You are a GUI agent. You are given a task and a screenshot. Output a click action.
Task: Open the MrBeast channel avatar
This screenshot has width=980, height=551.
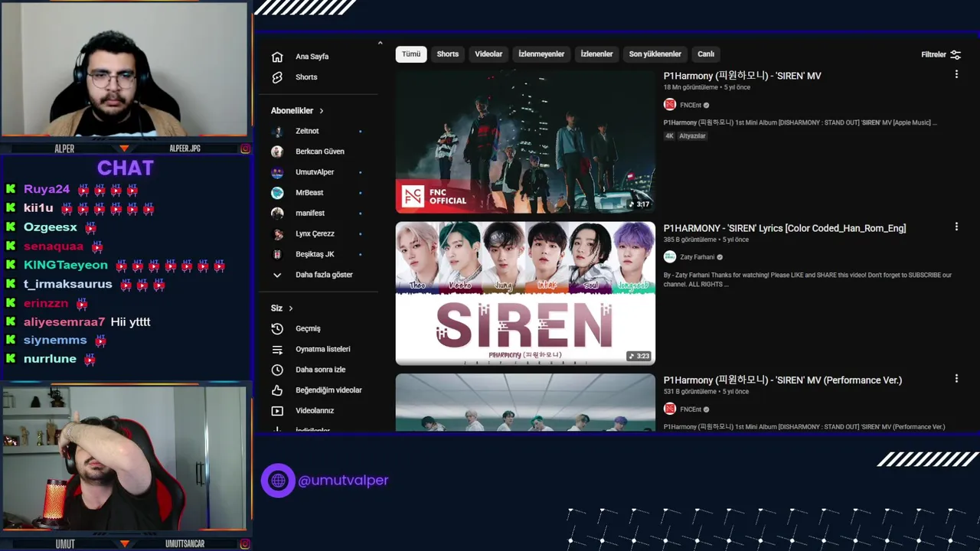coord(277,193)
